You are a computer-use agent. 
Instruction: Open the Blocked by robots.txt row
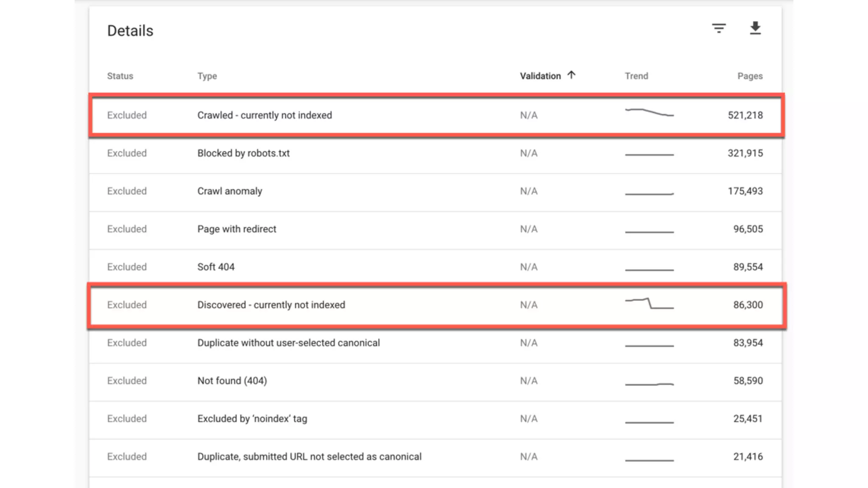[243, 153]
